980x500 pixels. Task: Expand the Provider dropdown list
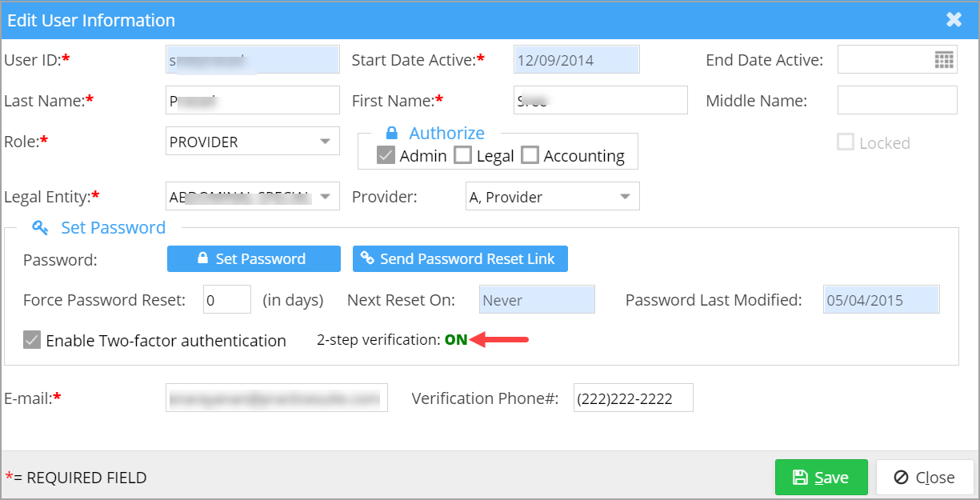coord(624,197)
